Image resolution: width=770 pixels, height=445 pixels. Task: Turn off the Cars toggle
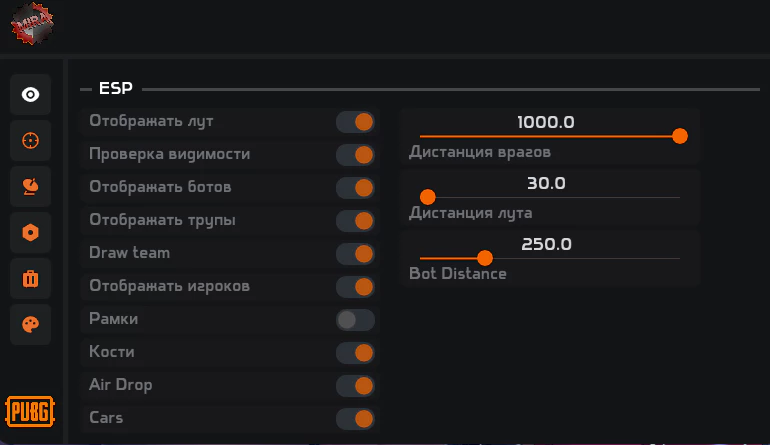point(356,418)
